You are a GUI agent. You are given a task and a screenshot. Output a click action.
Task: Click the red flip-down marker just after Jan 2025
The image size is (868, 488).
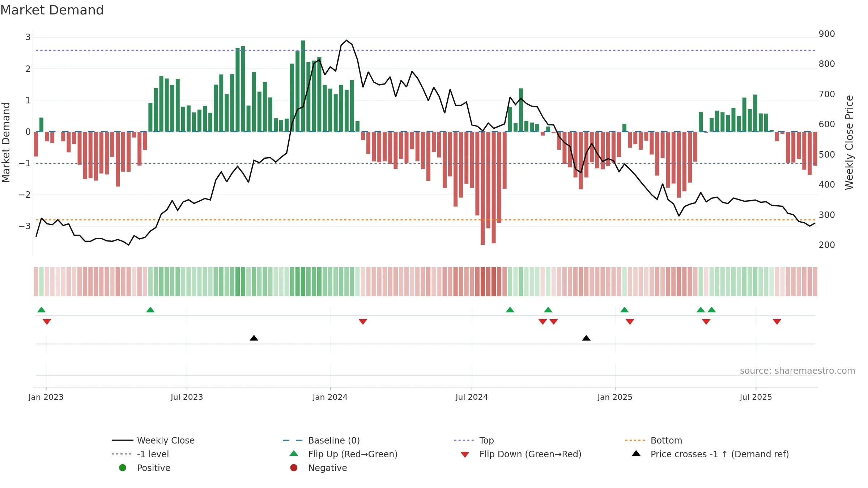click(x=630, y=322)
